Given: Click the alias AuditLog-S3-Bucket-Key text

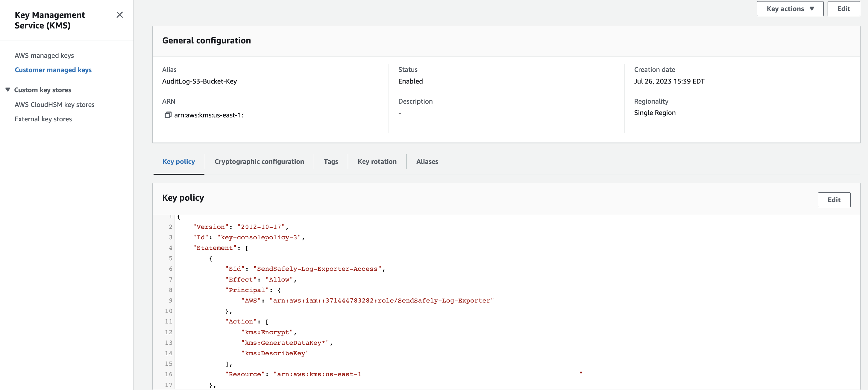Looking at the screenshot, I should (x=199, y=81).
